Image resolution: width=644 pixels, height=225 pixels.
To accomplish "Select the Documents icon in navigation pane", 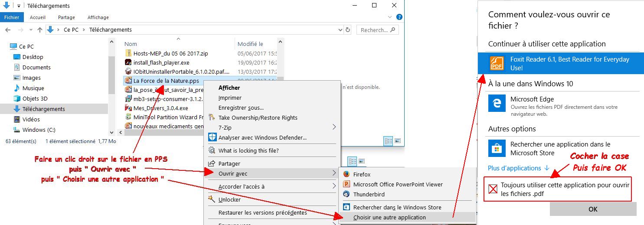I will (17, 67).
